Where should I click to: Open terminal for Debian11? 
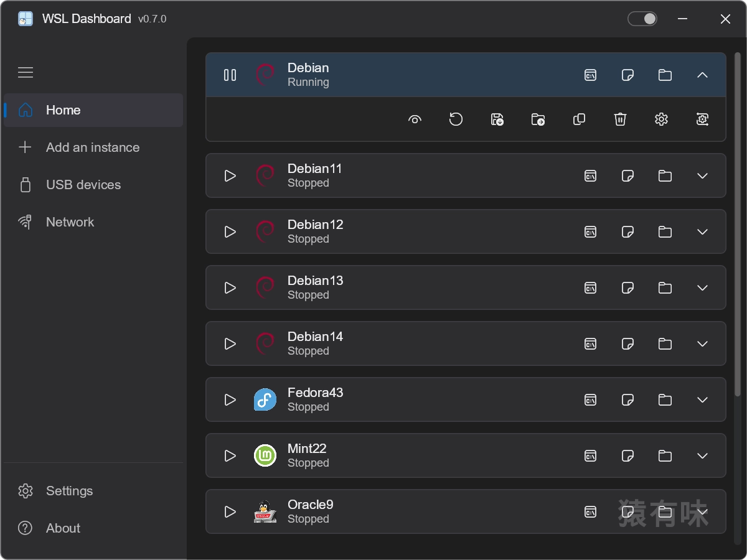590,176
